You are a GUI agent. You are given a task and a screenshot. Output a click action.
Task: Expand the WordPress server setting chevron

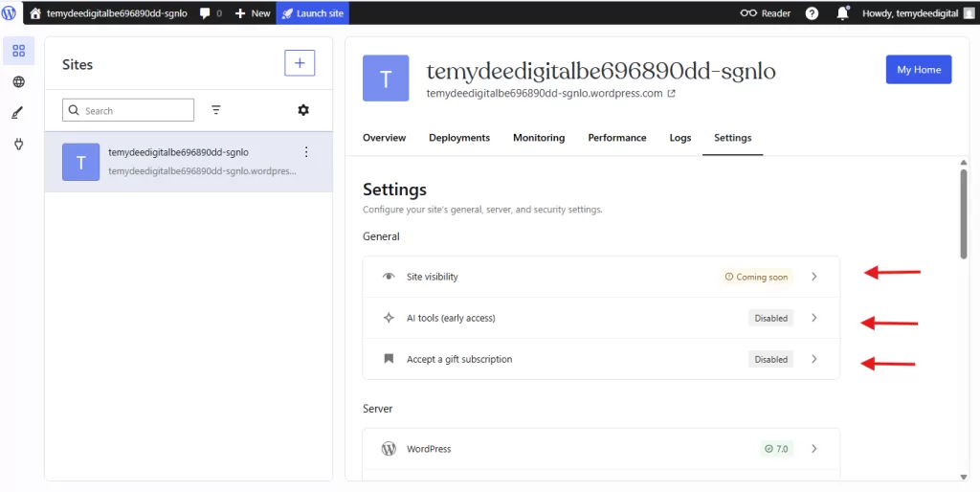(x=813, y=449)
